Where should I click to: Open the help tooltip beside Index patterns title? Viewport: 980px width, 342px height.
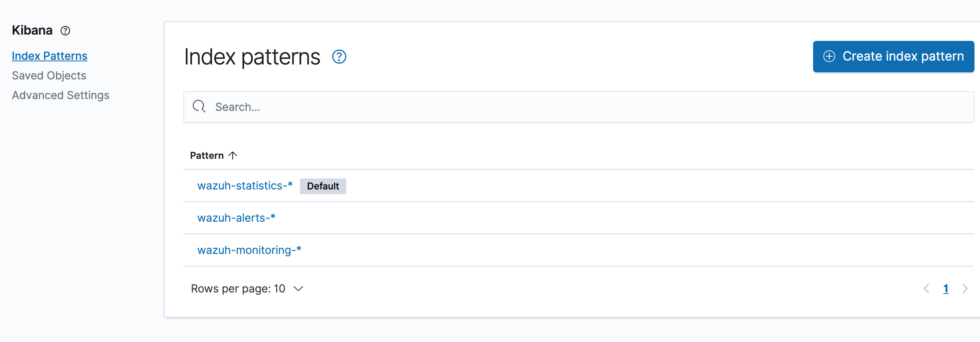point(339,57)
